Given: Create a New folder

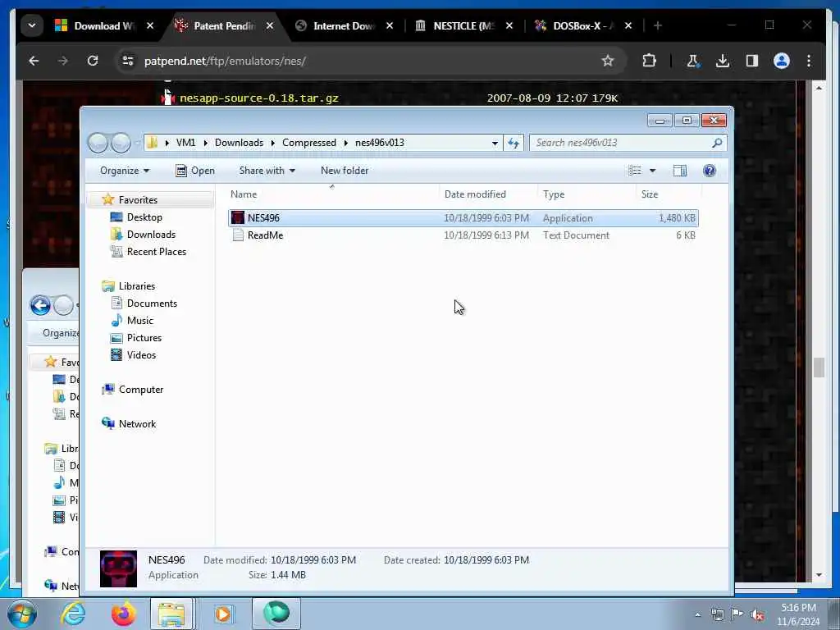Looking at the screenshot, I should pyautogui.click(x=345, y=171).
